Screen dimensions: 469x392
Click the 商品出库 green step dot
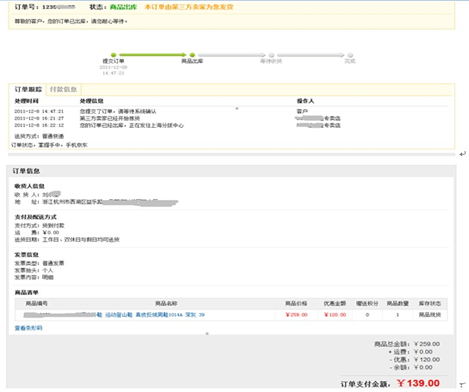192,55
